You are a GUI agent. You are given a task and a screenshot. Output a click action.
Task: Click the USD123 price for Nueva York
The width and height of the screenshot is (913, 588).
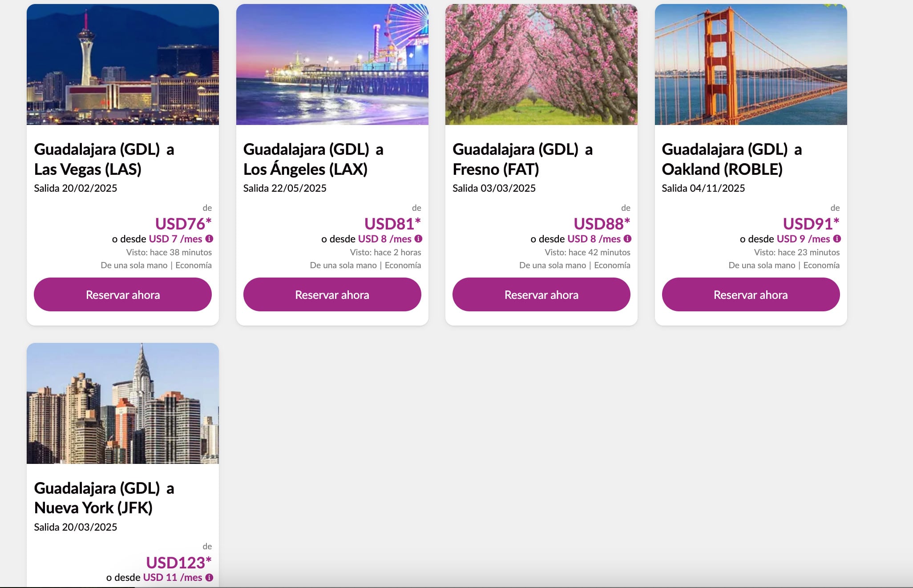click(178, 563)
